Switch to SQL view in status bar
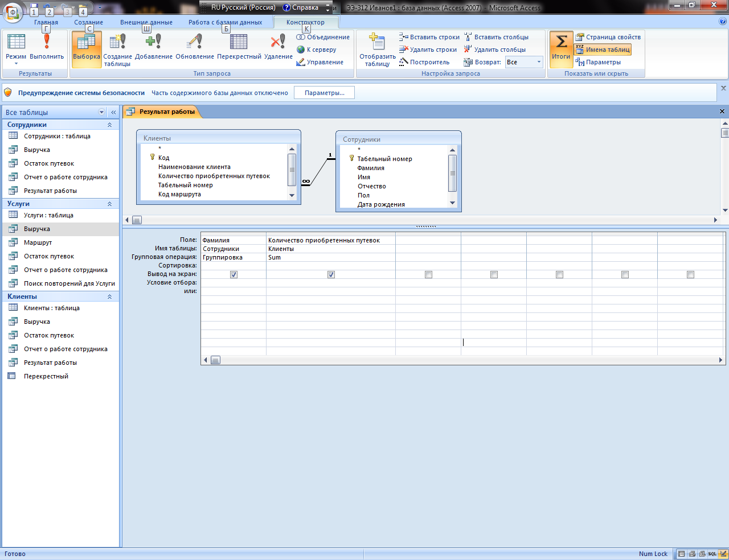Viewport: 729px width, 560px height. [712, 554]
